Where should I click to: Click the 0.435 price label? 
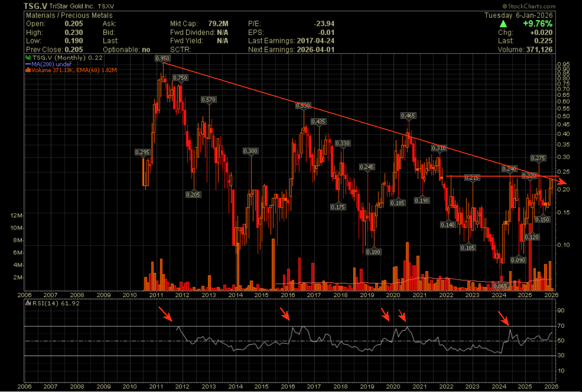click(319, 121)
